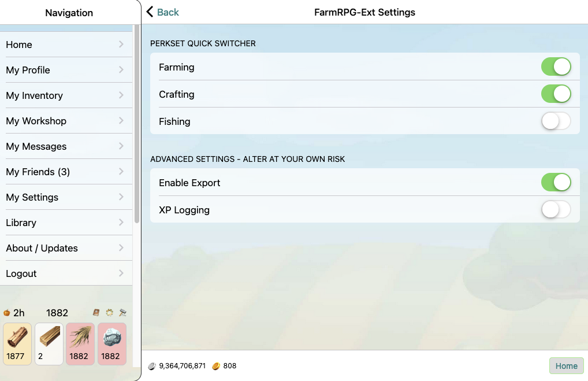Click the navigation panel scrollbar

(x=137, y=124)
